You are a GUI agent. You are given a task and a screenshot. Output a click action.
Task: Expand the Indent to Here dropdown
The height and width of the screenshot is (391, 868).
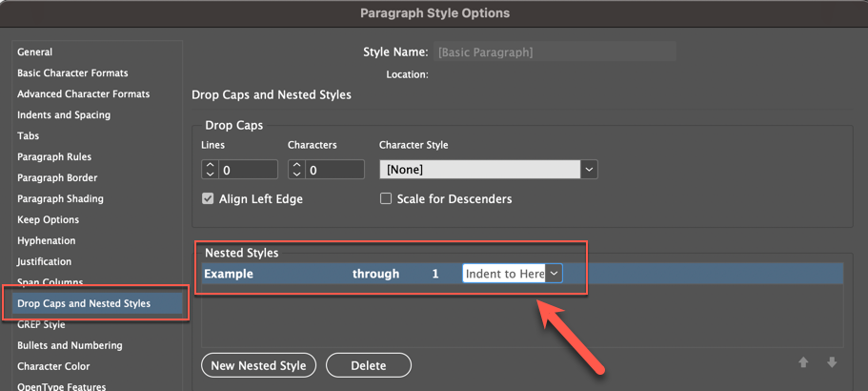pyautogui.click(x=555, y=274)
